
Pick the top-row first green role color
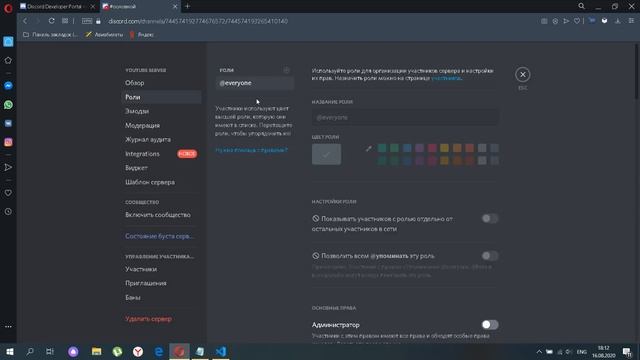[382, 148]
